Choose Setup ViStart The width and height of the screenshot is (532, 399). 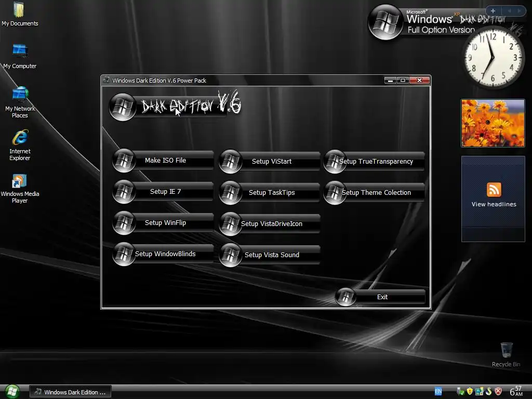(x=270, y=162)
